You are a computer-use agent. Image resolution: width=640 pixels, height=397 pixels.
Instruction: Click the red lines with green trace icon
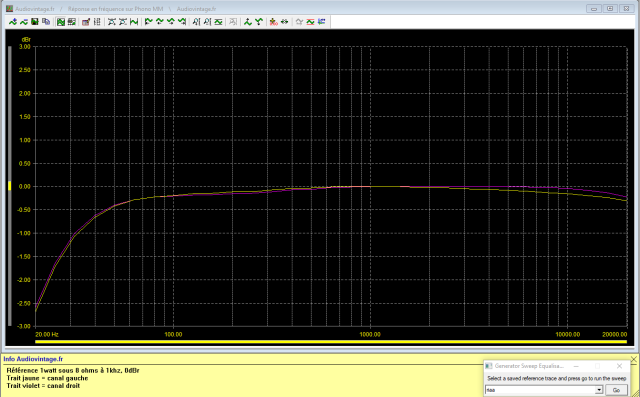310,22
